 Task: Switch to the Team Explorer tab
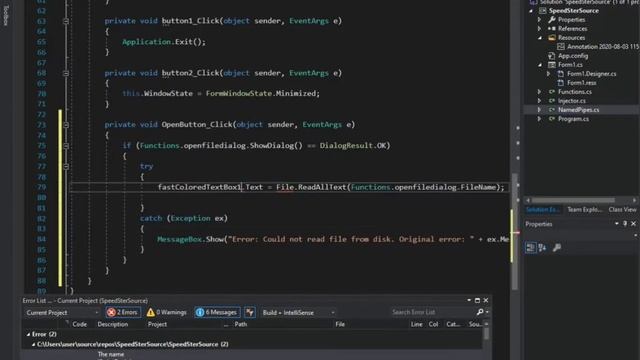(x=585, y=209)
